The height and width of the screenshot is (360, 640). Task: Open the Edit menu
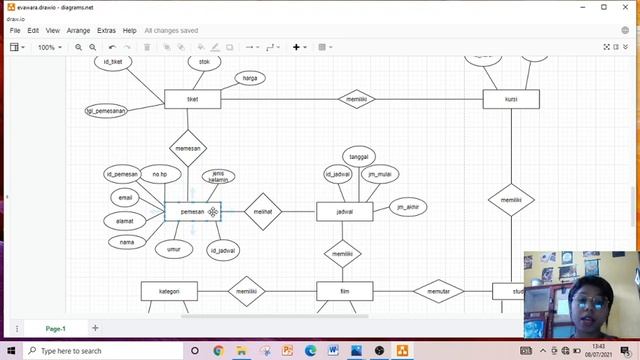(x=33, y=31)
